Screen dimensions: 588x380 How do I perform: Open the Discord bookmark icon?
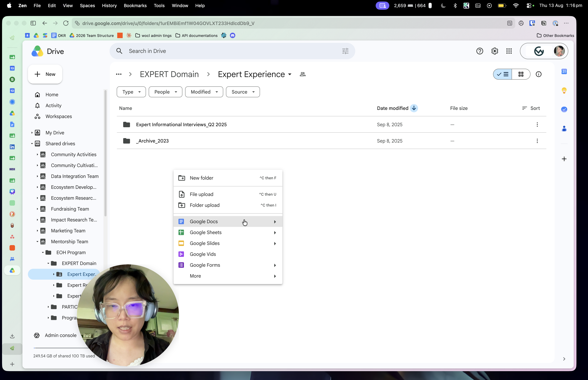coord(232,36)
